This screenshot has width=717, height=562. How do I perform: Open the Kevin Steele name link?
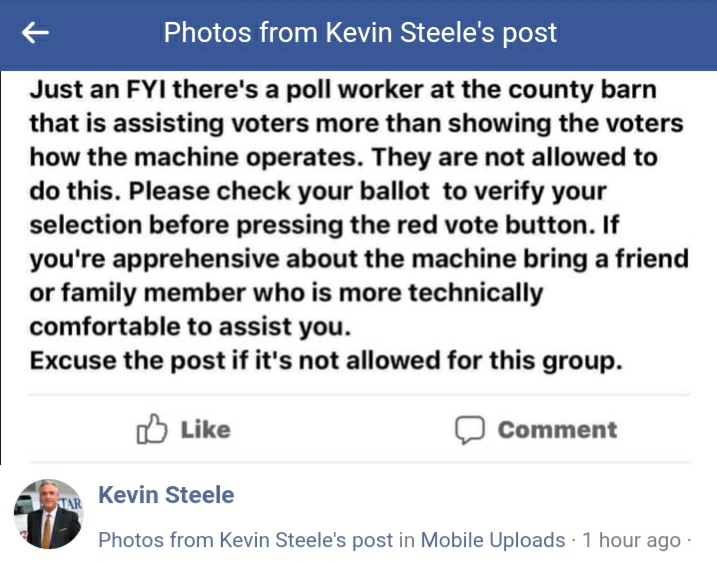tap(166, 495)
